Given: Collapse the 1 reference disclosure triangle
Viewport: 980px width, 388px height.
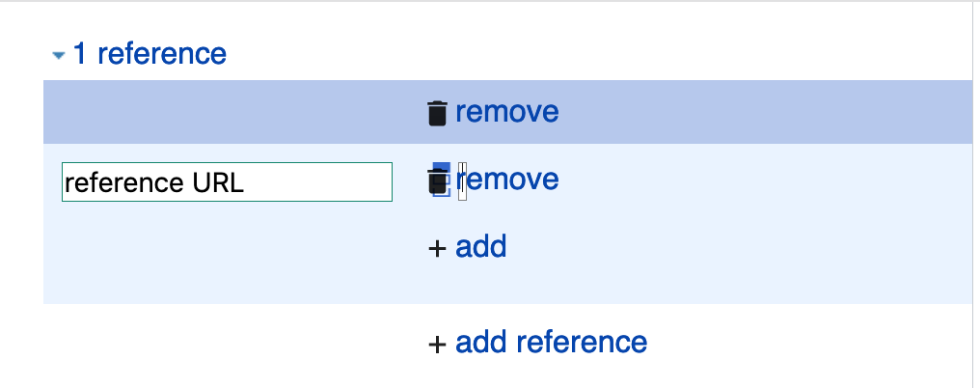Looking at the screenshot, I should [59, 56].
